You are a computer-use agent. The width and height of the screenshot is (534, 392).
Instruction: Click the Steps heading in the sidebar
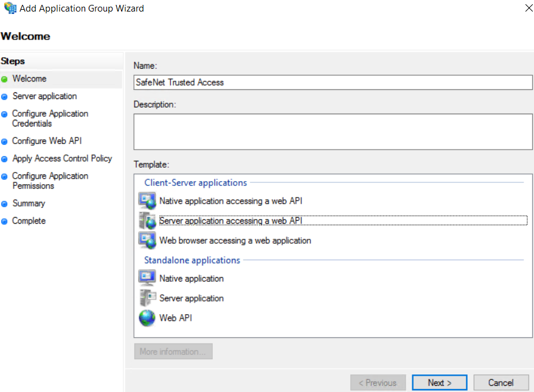[13, 61]
